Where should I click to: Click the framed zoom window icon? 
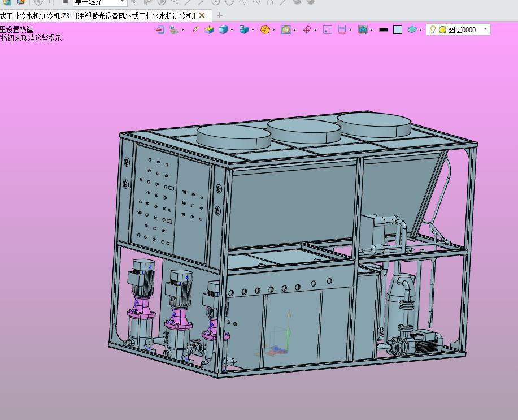[x=286, y=30]
